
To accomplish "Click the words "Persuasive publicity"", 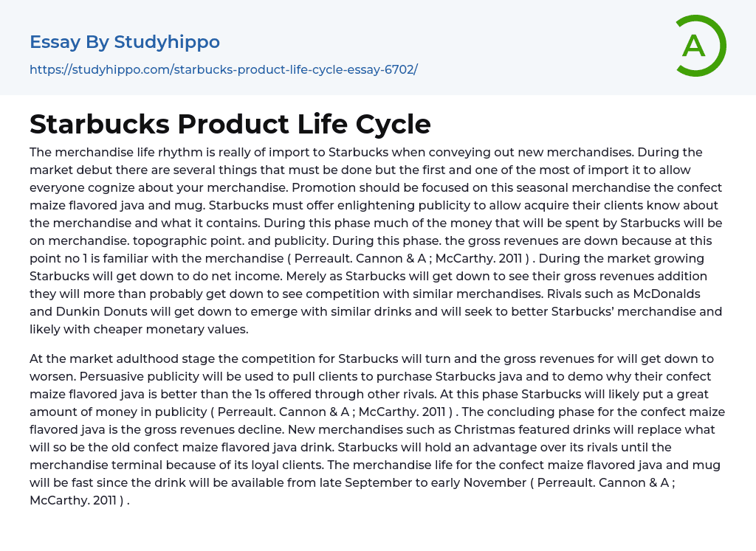I will 88,376.
